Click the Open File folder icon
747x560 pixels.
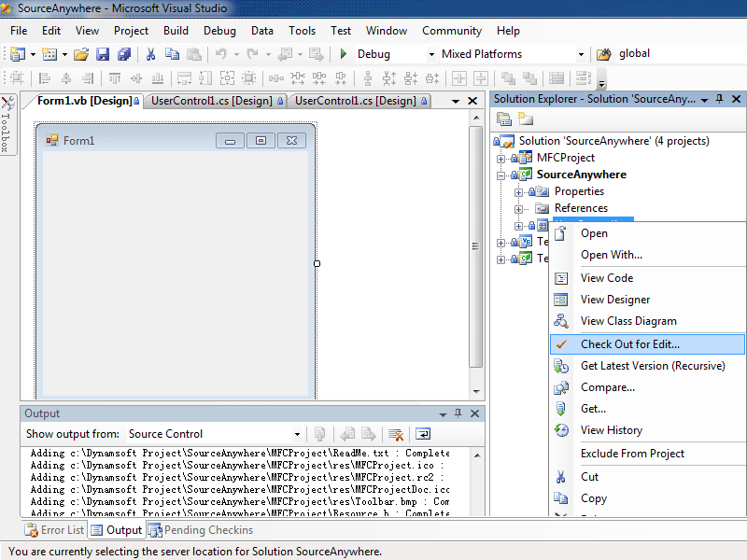pyautogui.click(x=81, y=54)
